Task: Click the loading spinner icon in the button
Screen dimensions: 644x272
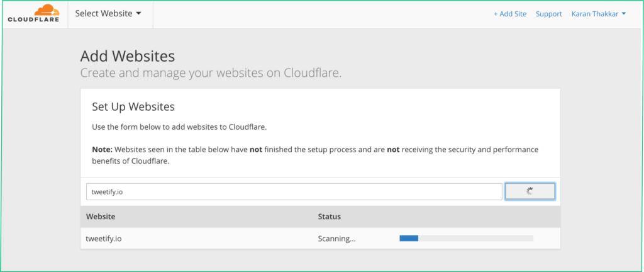Action: pyautogui.click(x=530, y=191)
